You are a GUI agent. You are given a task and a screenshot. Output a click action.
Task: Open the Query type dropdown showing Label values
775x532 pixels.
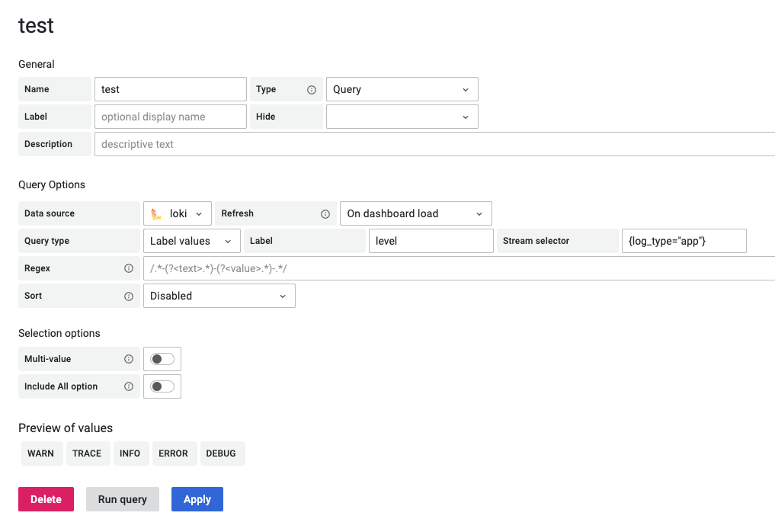[x=191, y=241]
